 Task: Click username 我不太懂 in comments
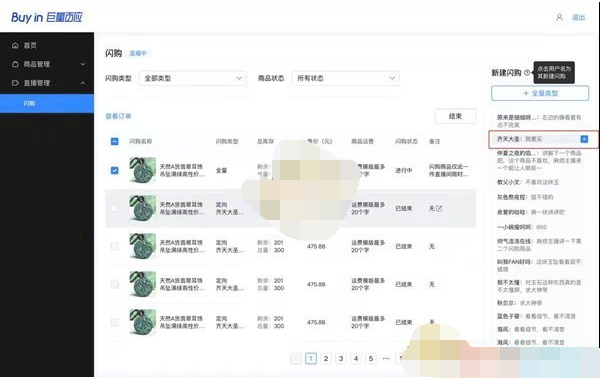click(x=509, y=282)
